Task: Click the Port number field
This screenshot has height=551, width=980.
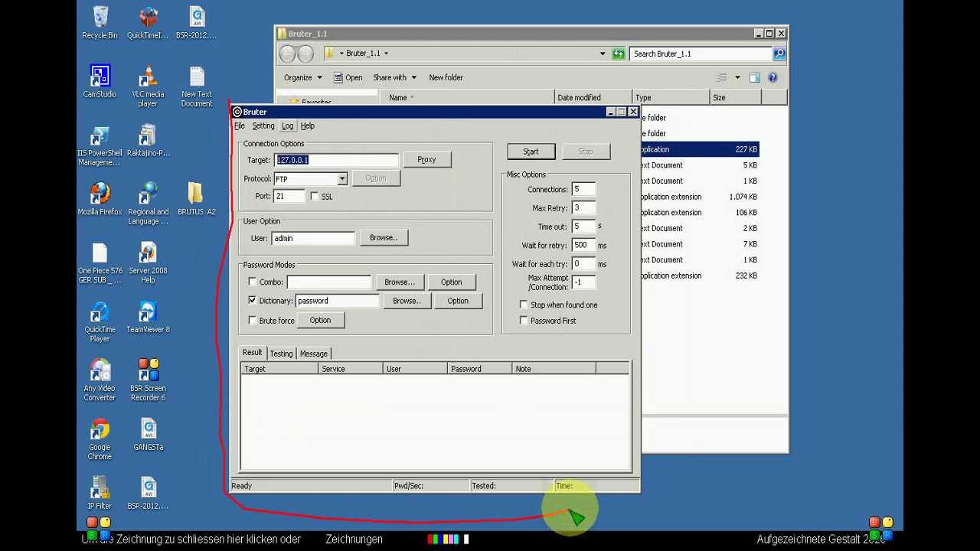Action: (x=289, y=197)
